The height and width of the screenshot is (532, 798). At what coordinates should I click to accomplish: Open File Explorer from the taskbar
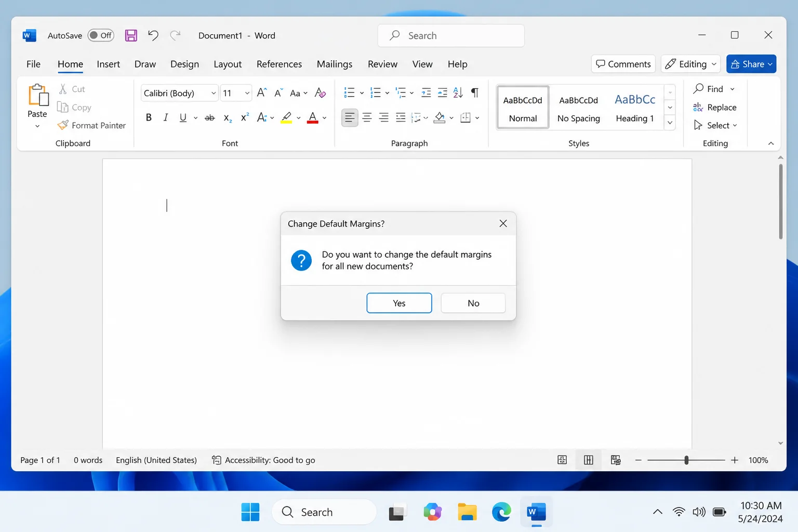click(467, 512)
